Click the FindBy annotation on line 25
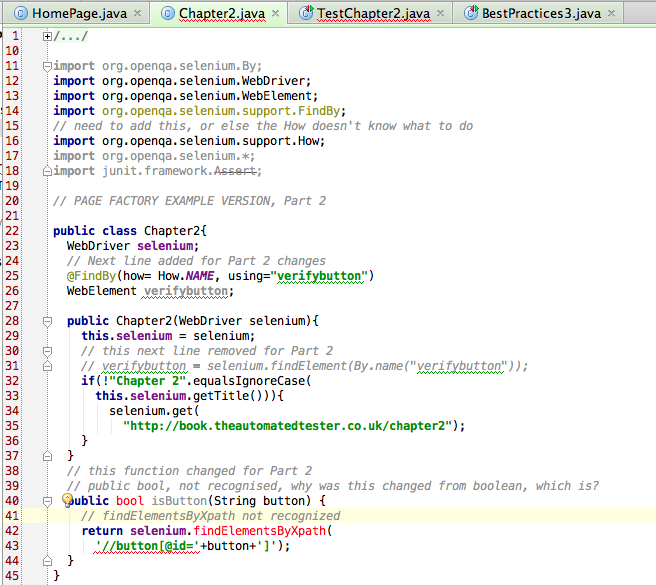656x585 pixels. coord(91,276)
